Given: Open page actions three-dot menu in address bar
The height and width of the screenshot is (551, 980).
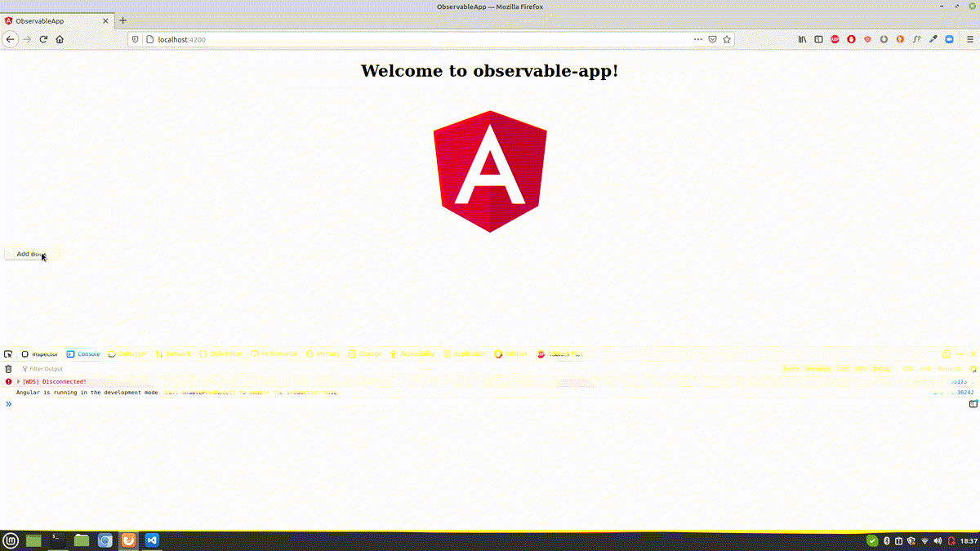Looking at the screenshot, I should pyautogui.click(x=697, y=39).
